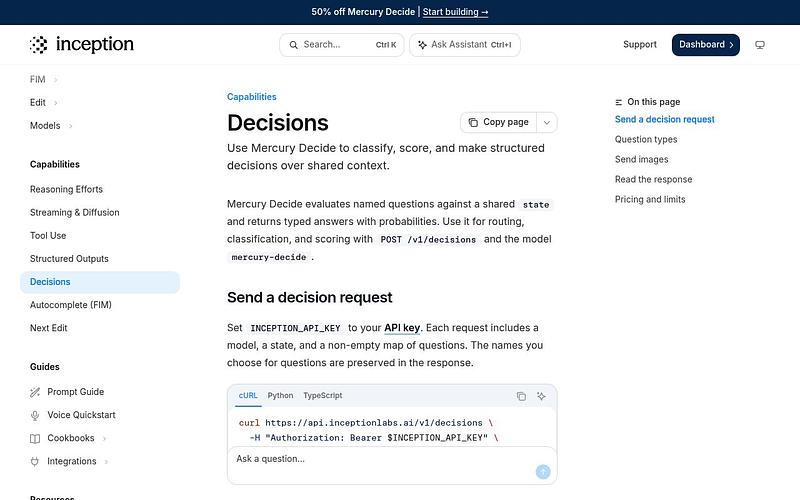Screen dimensions: 800x500
Task: Expand the Models sidebar section
Action: (70, 126)
